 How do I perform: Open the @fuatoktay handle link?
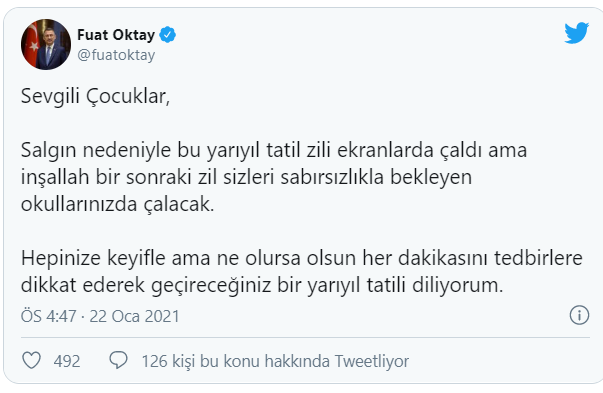[x=116, y=55]
